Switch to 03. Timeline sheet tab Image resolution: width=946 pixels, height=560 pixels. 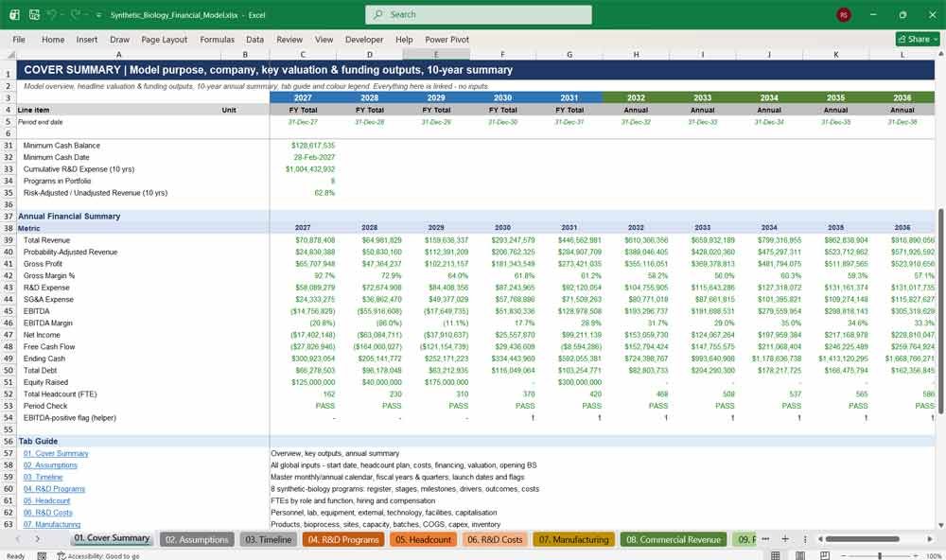pyautogui.click(x=268, y=539)
